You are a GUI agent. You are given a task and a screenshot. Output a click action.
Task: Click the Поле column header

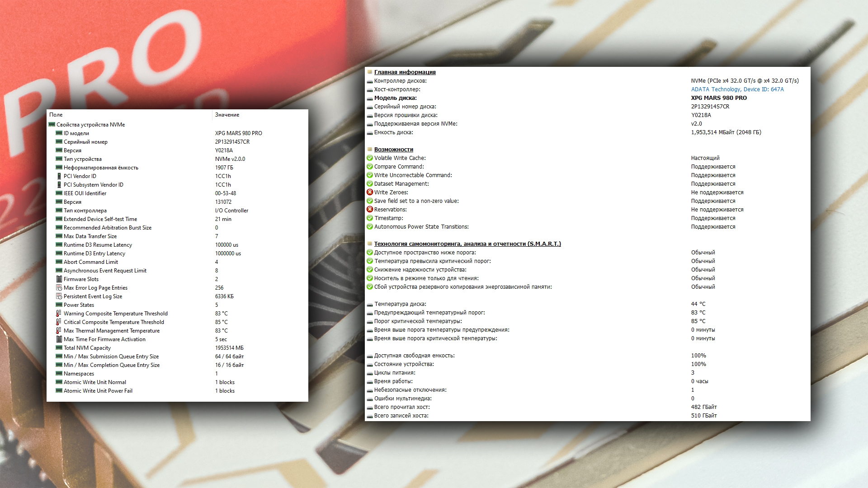[56, 115]
